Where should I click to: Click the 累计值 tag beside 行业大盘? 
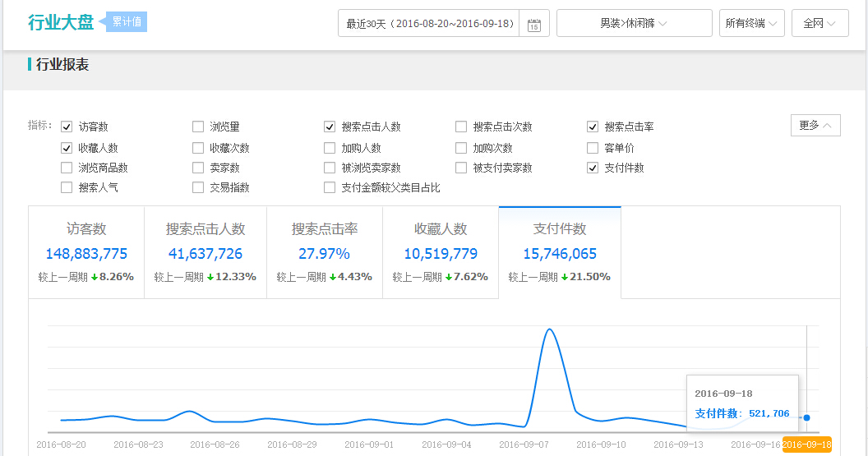[127, 22]
